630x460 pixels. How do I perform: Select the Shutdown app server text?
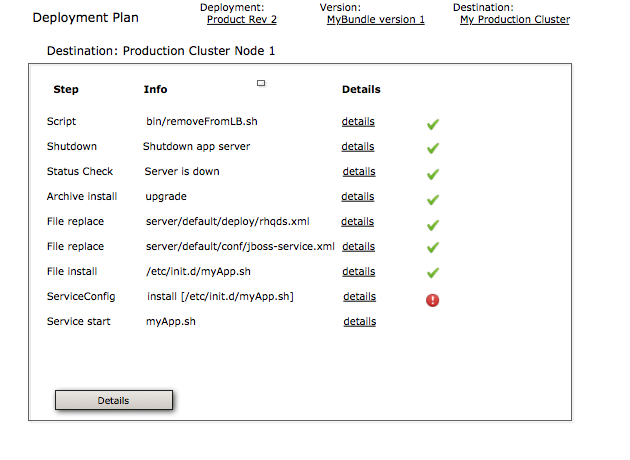196,147
